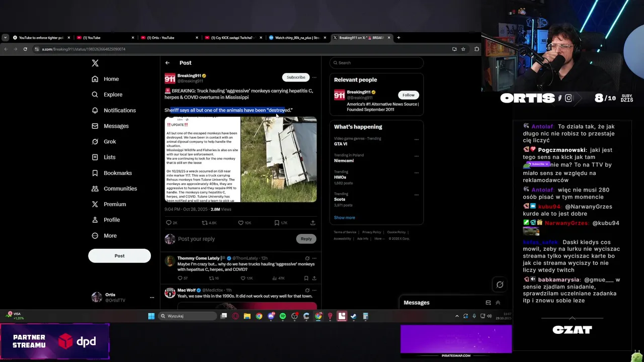This screenshot has width=644, height=362.
Task: Compose new message in Messages drawer
Action: point(488,303)
